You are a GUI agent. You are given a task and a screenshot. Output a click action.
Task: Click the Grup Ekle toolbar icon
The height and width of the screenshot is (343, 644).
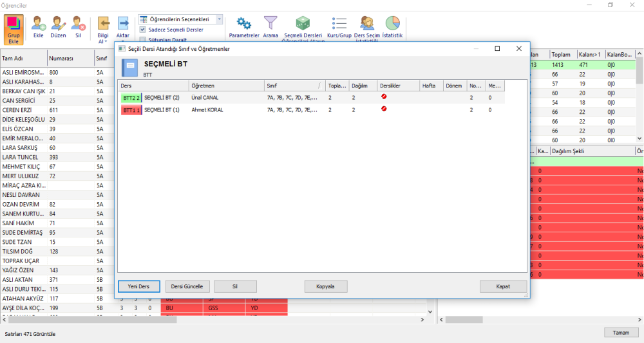[x=14, y=30]
